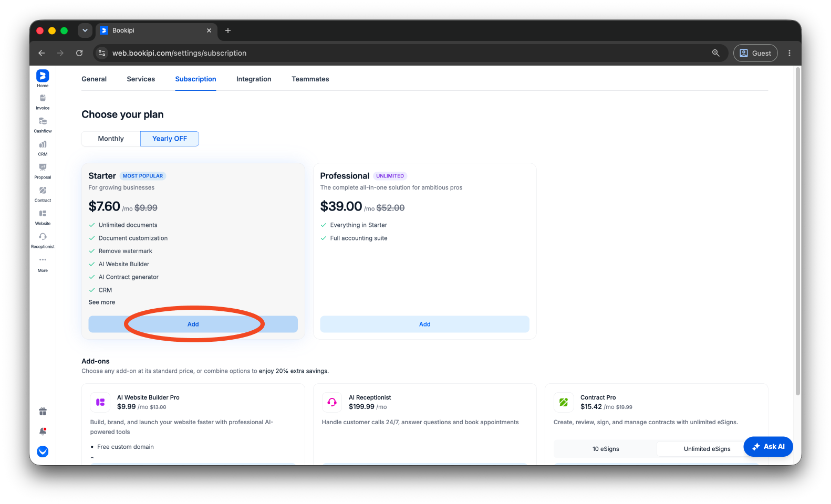Image resolution: width=831 pixels, height=504 pixels.
Task: Click the blue chevron avatar icon
Action: [43, 451]
